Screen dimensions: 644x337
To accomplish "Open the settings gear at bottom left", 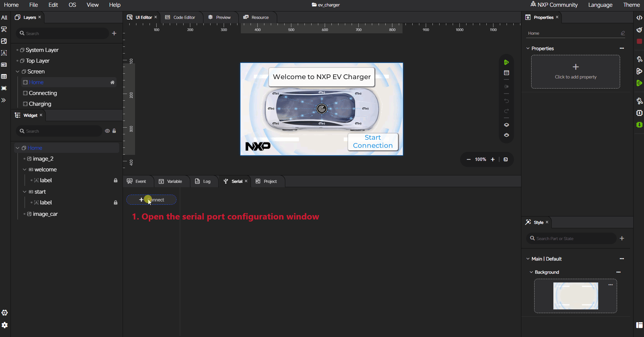I will coord(4,325).
